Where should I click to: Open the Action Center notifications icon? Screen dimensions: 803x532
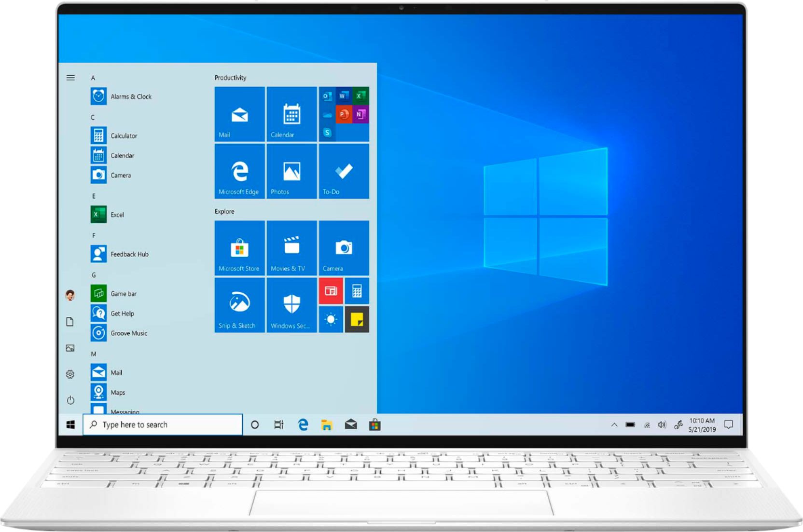[x=729, y=424]
